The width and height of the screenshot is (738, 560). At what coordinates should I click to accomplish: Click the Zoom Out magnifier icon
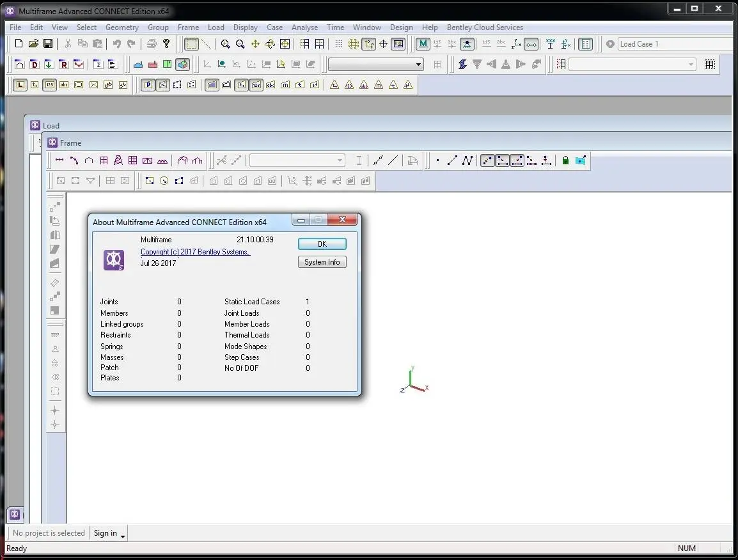click(x=240, y=43)
